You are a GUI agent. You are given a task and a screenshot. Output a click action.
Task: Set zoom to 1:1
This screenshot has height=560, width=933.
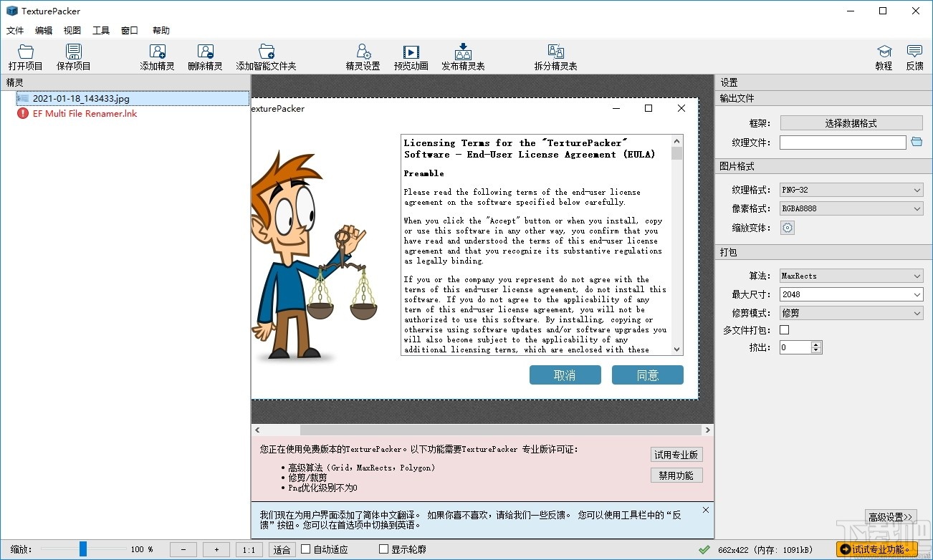click(249, 549)
